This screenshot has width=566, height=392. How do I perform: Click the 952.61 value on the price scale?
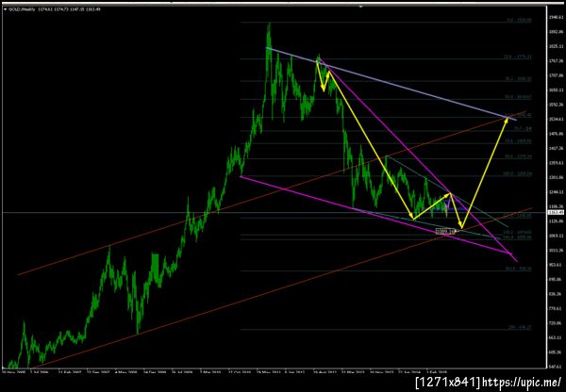coord(556,265)
